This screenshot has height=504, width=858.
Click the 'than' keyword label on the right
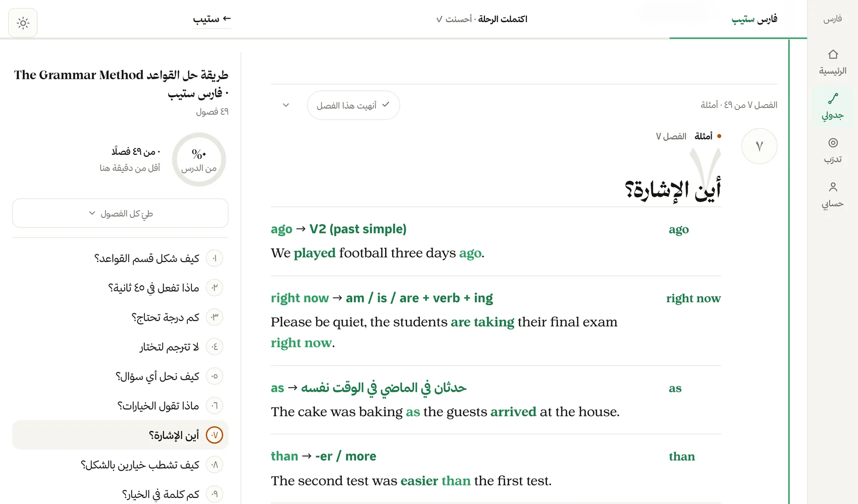coord(682,456)
